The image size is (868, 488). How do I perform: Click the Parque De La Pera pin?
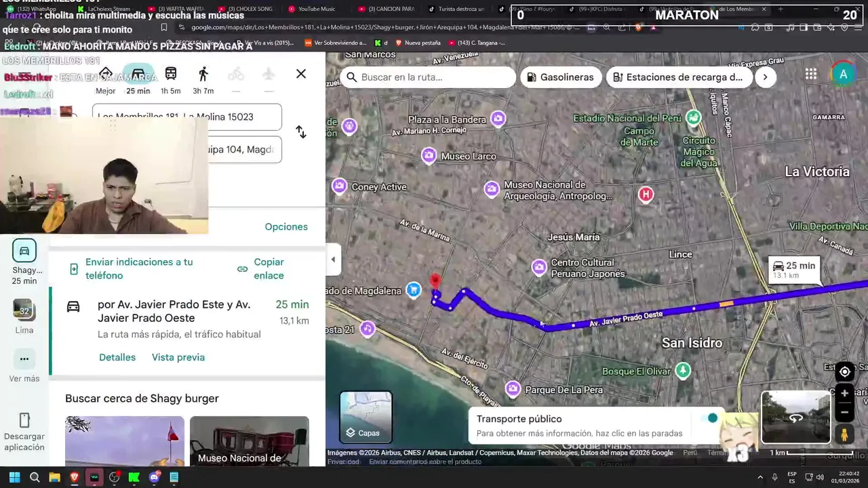pos(513,389)
